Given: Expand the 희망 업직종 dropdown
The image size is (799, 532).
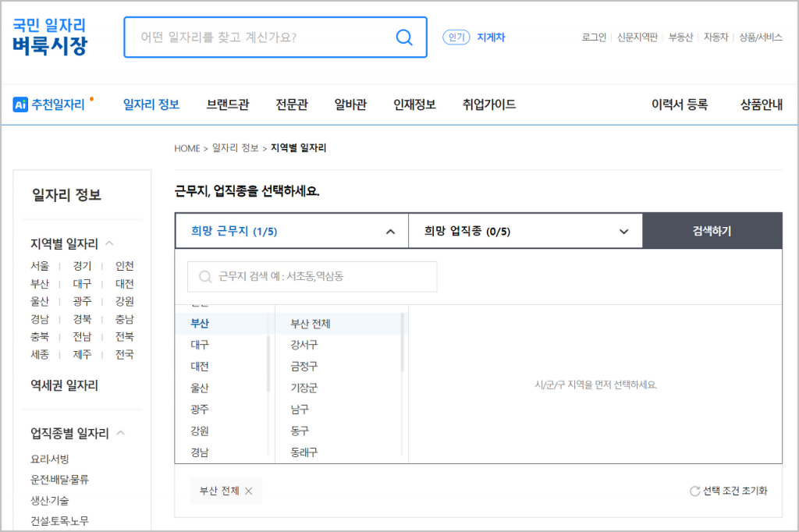Looking at the screenshot, I should click(623, 232).
